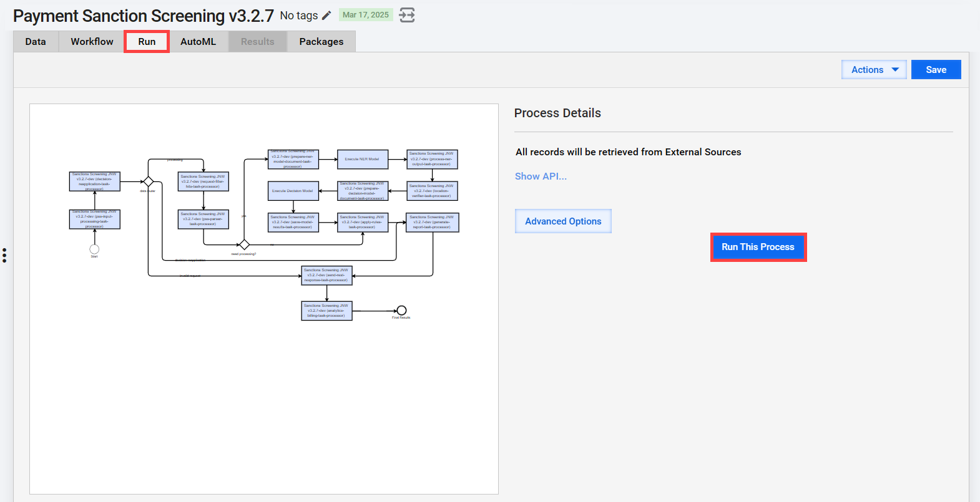
Task: Open the Actions dropdown
Action: point(874,70)
